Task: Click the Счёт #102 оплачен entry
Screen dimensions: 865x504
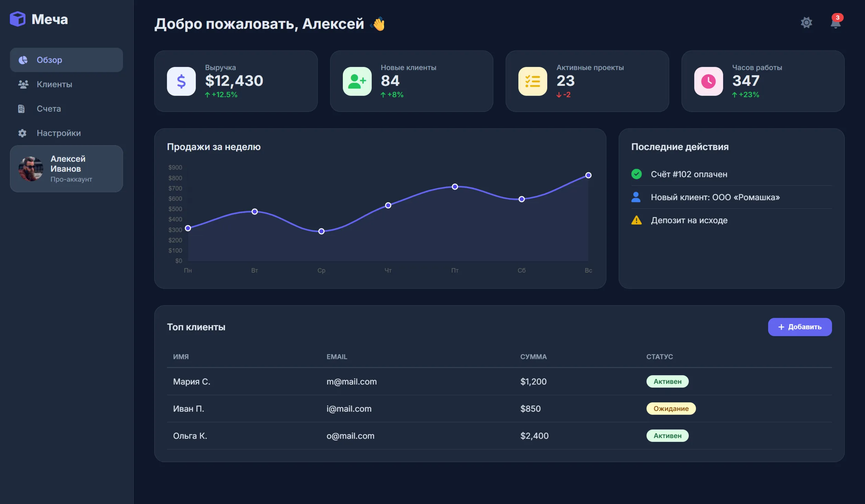Action: coord(731,174)
